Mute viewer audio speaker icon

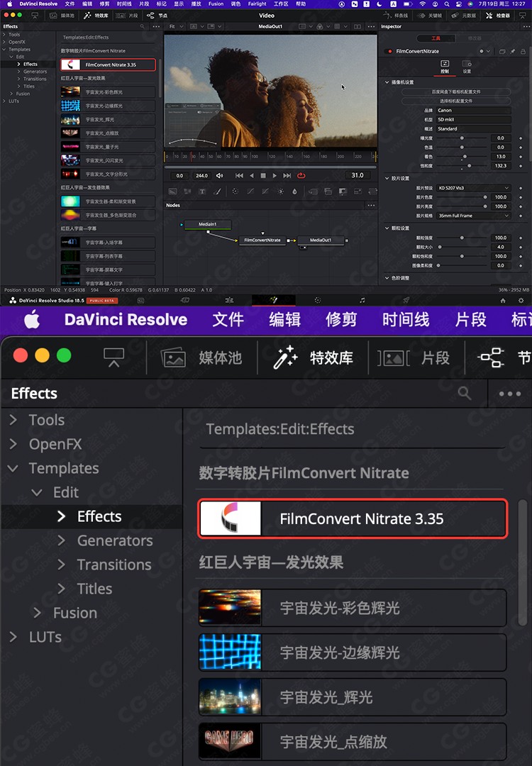click(x=220, y=175)
